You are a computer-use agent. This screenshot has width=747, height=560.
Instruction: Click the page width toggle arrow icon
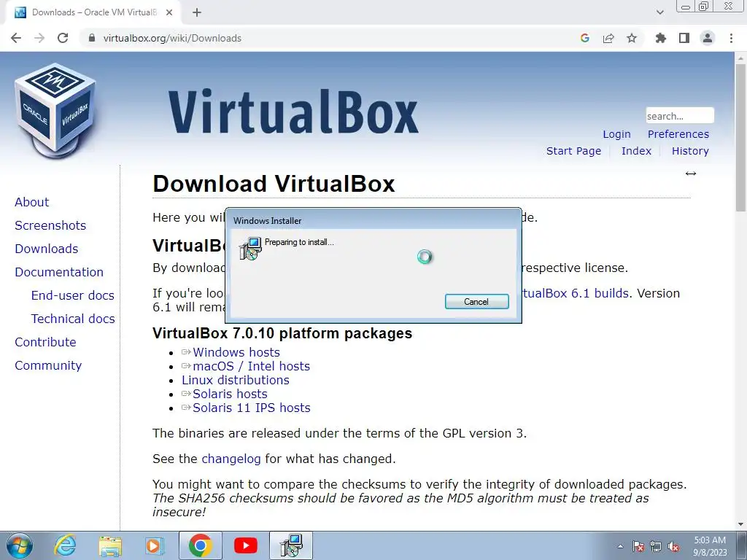[x=691, y=174]
